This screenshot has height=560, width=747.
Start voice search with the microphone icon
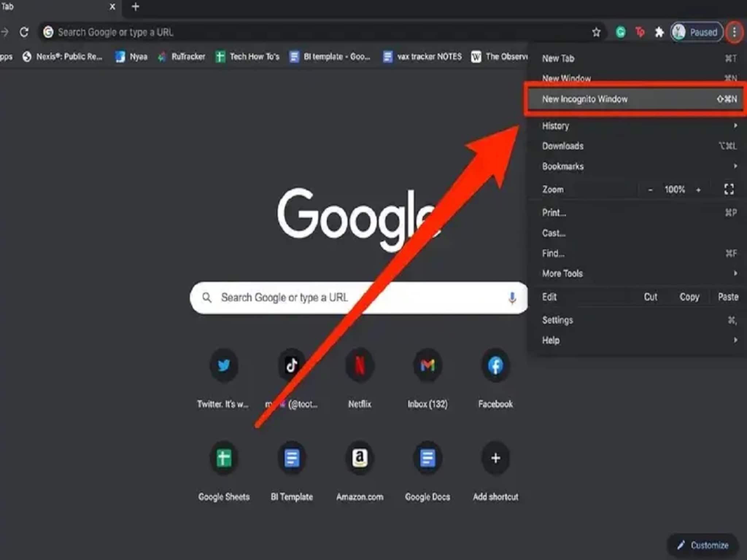point(512,297)
